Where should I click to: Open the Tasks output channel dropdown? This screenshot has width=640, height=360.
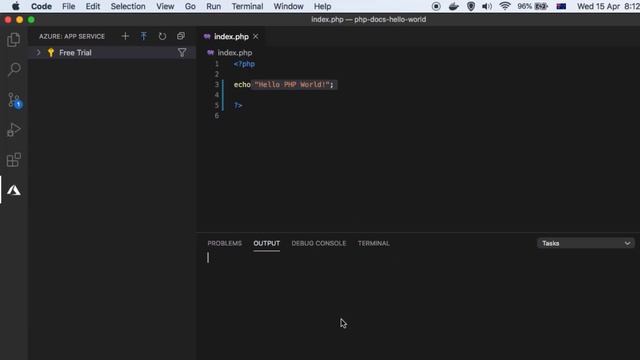point(586,243)
